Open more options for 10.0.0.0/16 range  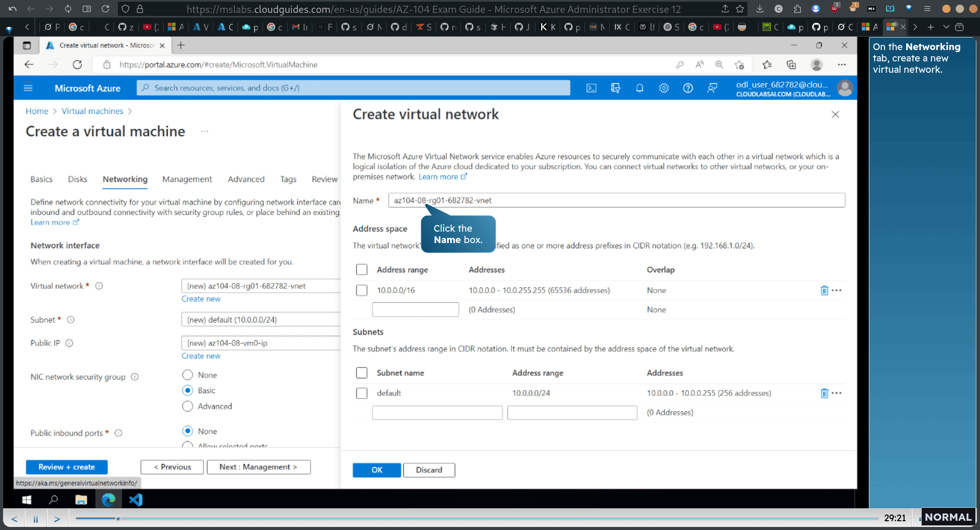[x=837, y=291]
